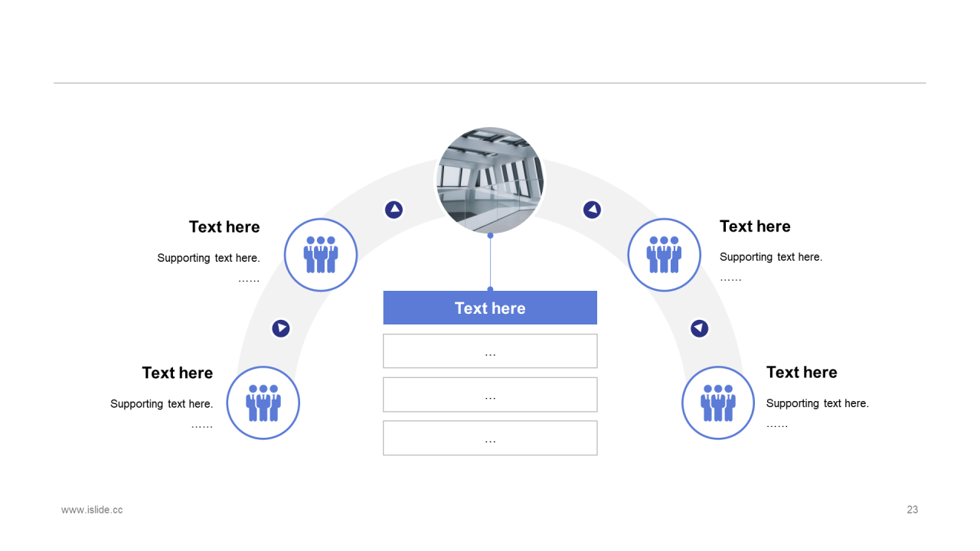Click the upper-right arrow circle on the arc
The height and width of the screenshot is (551, 980).
point(592,210)
